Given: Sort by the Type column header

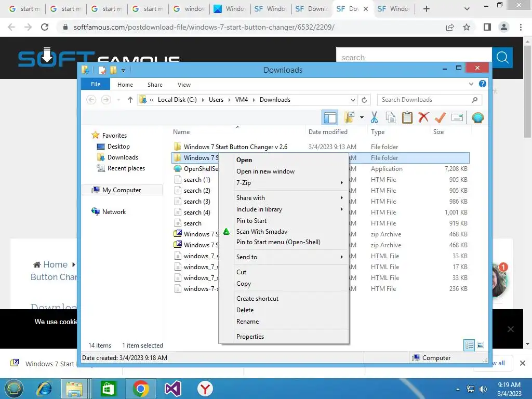Looking at the screenshot, I should pos(378,131).
